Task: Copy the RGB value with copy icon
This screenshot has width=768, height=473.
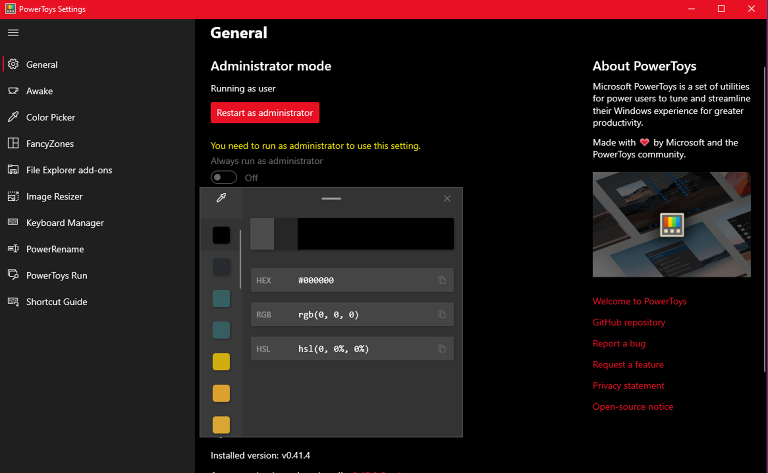Action: click(x=442, y=314)
